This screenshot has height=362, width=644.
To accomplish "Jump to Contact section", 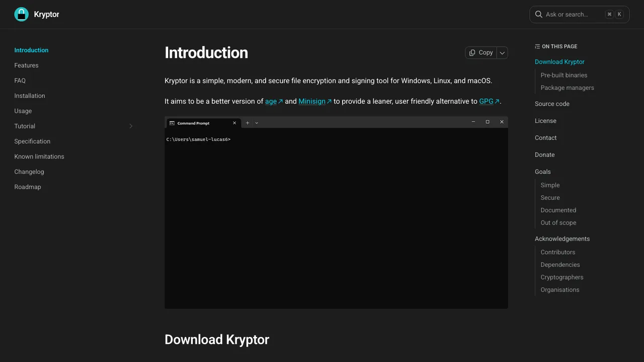I will pyautogui.click(x=545, y=138).
